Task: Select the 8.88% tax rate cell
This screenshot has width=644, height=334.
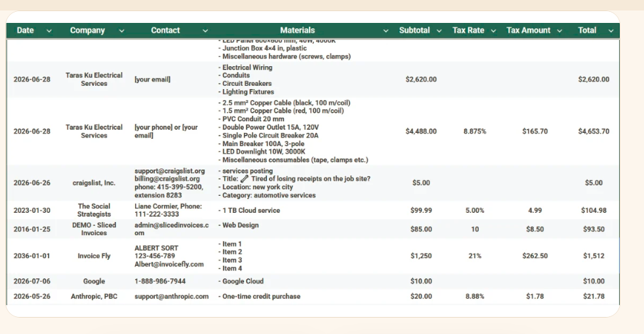Action: 475,297
